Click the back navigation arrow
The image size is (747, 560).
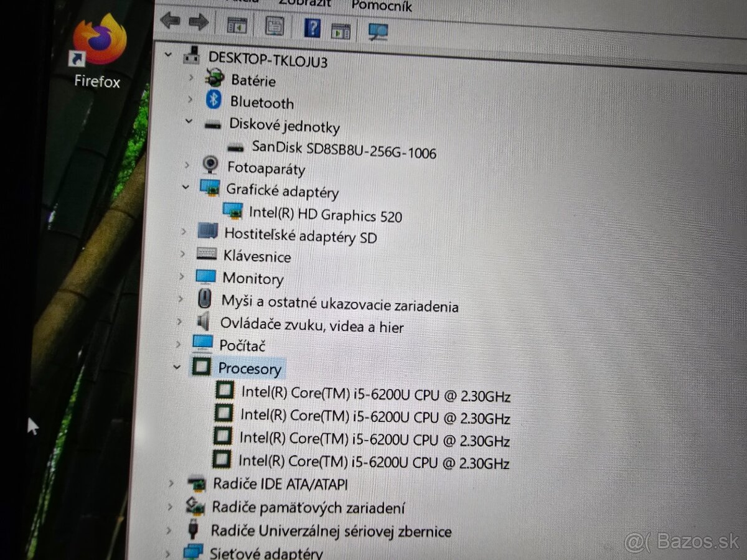pos(171,21)
